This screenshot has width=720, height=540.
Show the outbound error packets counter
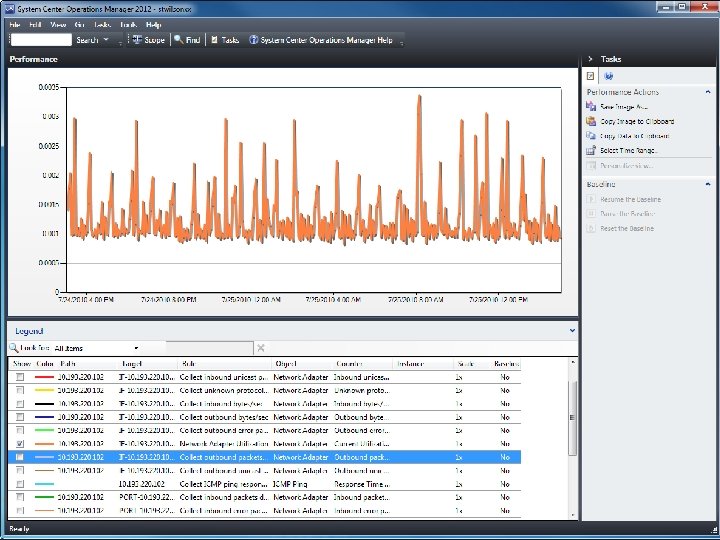tap(20, 430)
